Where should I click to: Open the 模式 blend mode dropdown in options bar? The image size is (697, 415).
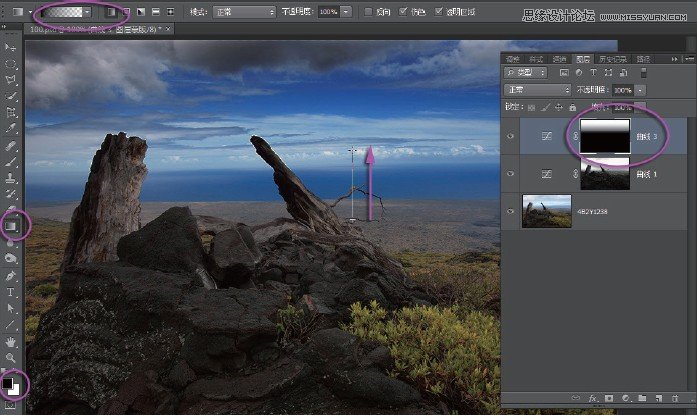[244, 12]
